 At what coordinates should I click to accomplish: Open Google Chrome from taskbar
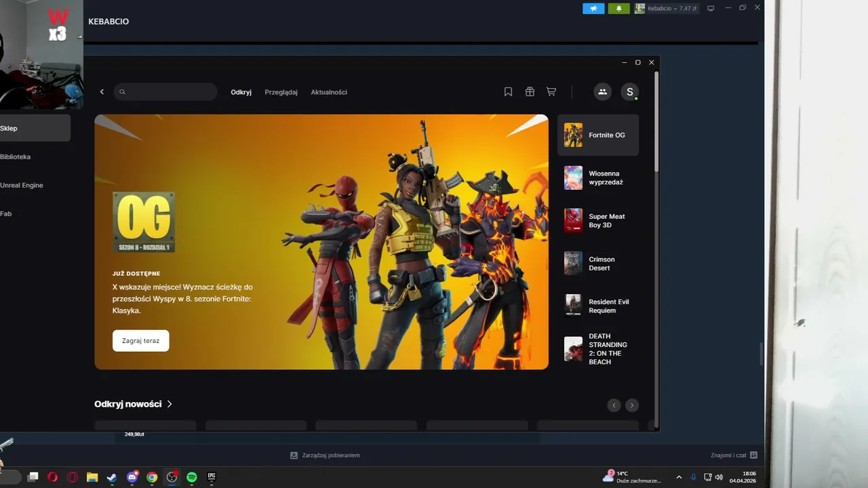tap(152, 477)
